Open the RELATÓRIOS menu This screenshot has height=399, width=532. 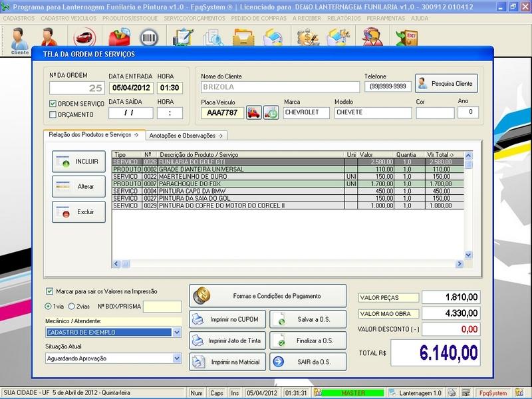(x=344, y=18)
